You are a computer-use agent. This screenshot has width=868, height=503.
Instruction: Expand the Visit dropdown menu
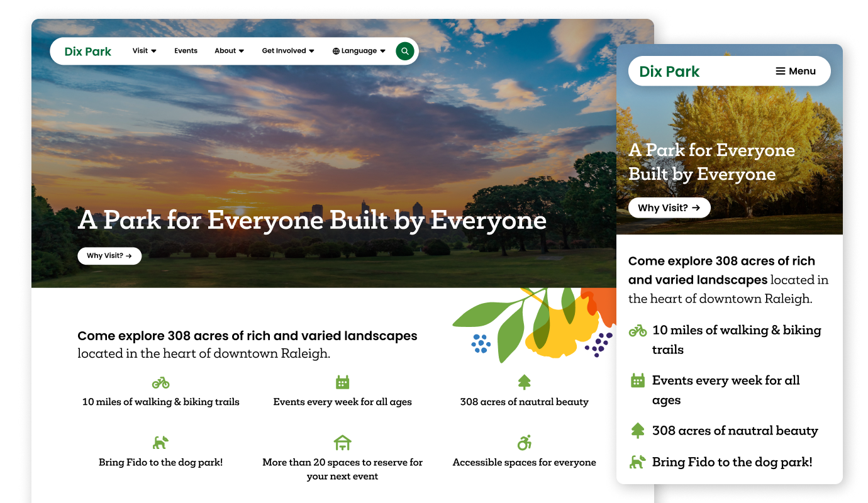(x=144, y=51)
